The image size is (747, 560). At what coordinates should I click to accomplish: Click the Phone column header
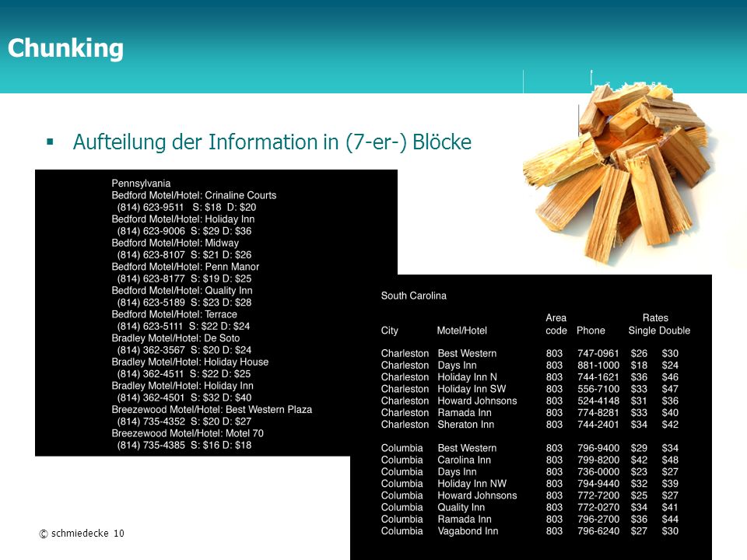point(591,331)
